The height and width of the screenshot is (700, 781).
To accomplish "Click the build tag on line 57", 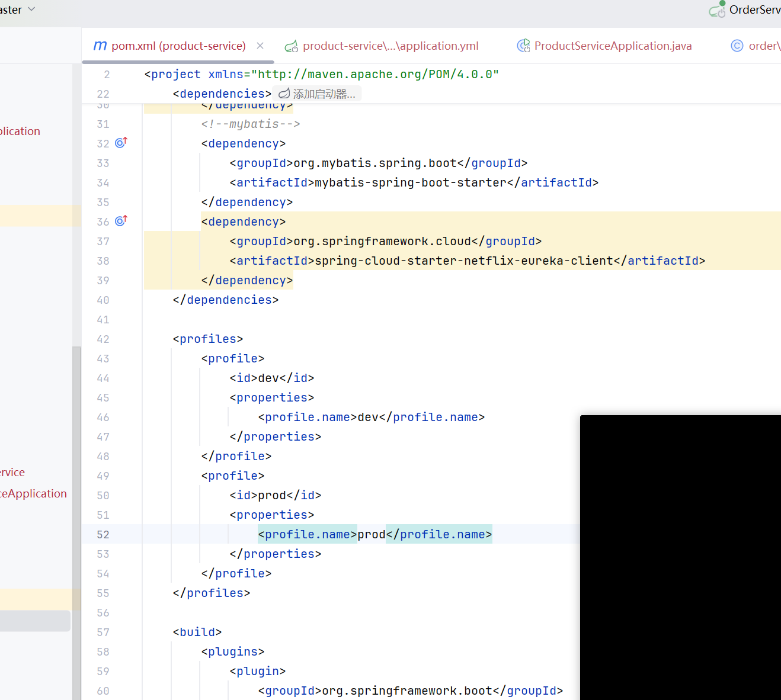I will pyautogui.click(x=197, y=632).
